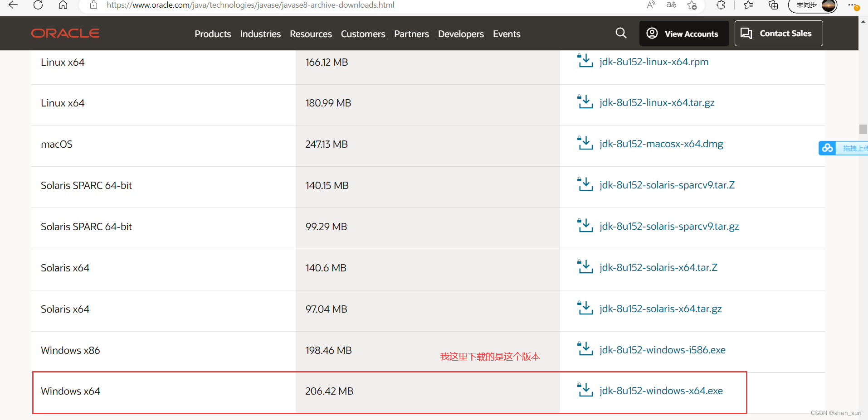This screenshot has width=868, height=420.
Task: Open the Customers menu
Action: 363,34
